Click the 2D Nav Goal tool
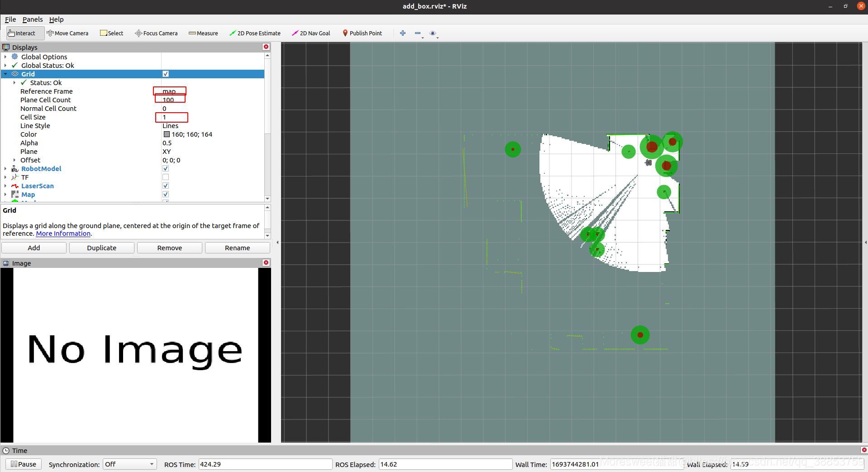Screen dimensions: 868x472 [x=311, y=33]
